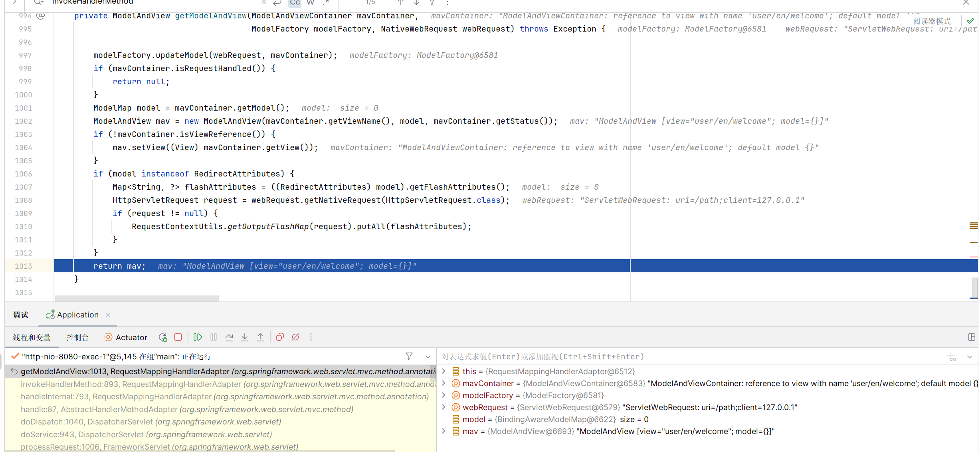Screen dimensions: 980x452
Task: Toggle match case in search
Action: pos(295,2)
